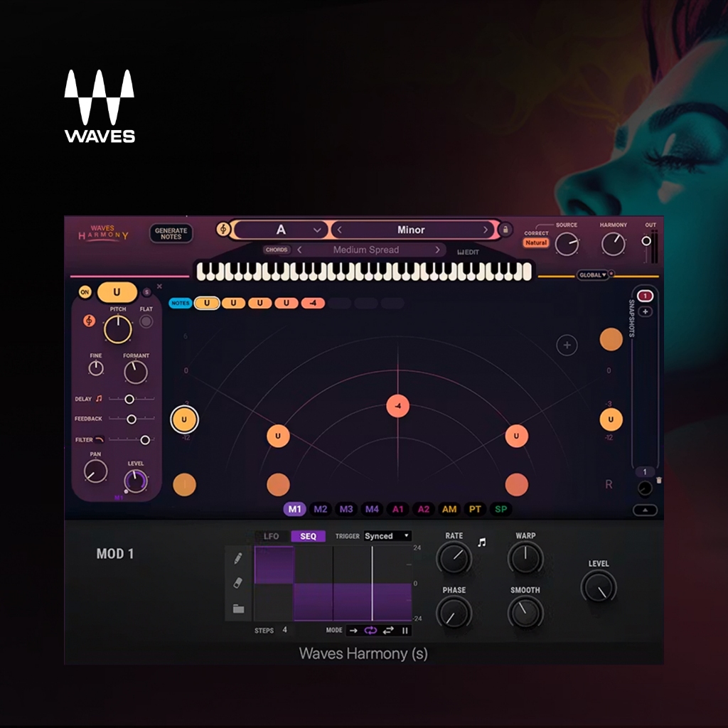
Task: Adjust the HARMONY level knob
Action: pyautogui.click(x=614, y=244)
